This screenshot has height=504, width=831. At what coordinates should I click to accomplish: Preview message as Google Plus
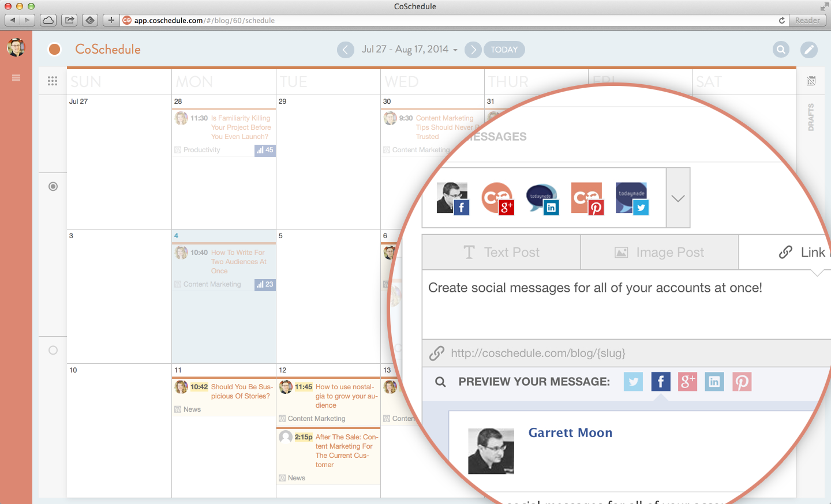click(x=687, y=382)
